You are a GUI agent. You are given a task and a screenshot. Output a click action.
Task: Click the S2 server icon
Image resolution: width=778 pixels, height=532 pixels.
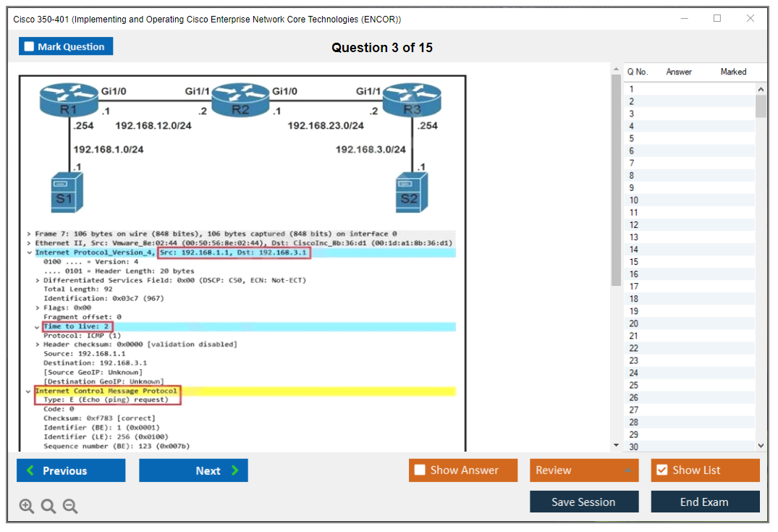pyautogui.click(x=412, y=193)
